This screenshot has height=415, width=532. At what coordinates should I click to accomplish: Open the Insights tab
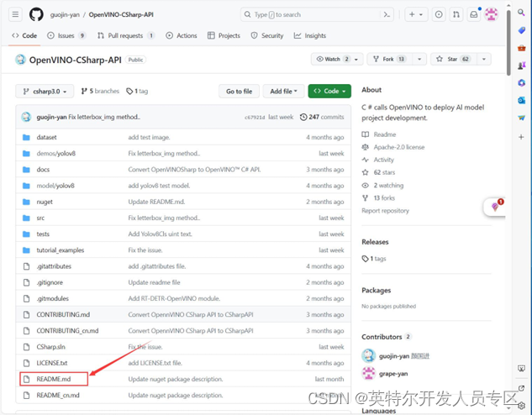(310, 35)
